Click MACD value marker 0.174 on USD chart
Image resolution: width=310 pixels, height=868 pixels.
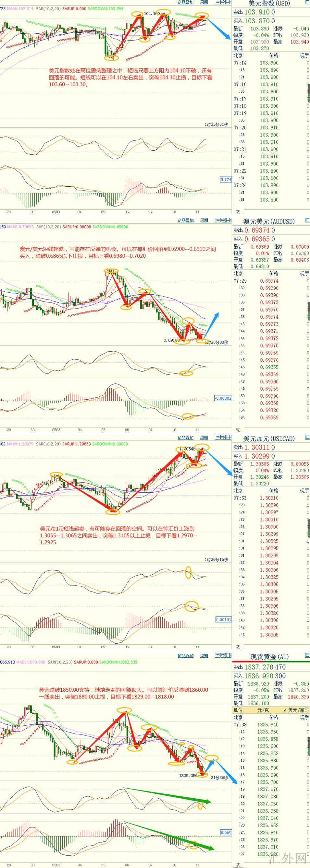[x=226, y=180]
